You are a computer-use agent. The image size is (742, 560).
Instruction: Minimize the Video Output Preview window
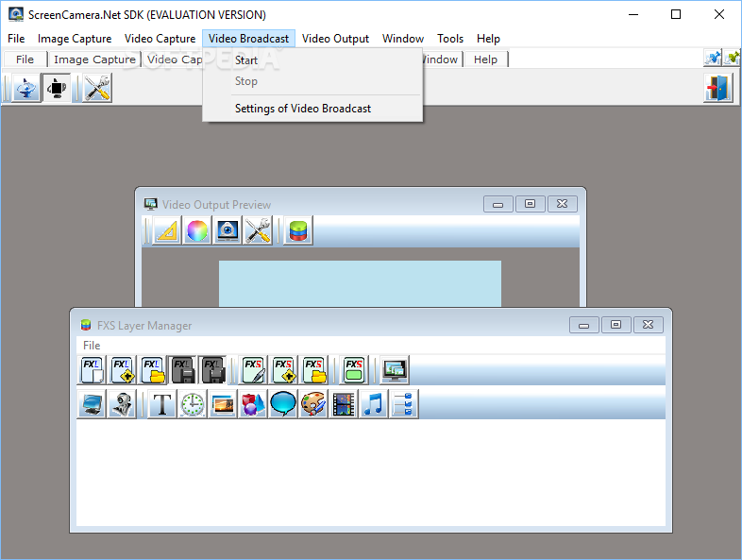(x=497, y=204)
